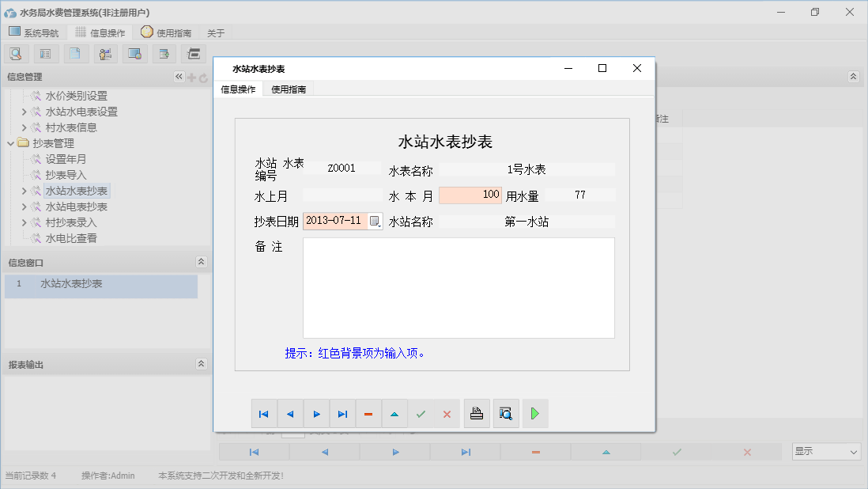Save the record with the green check icon
The image size is (868, 489).
(x=421, y=413)
